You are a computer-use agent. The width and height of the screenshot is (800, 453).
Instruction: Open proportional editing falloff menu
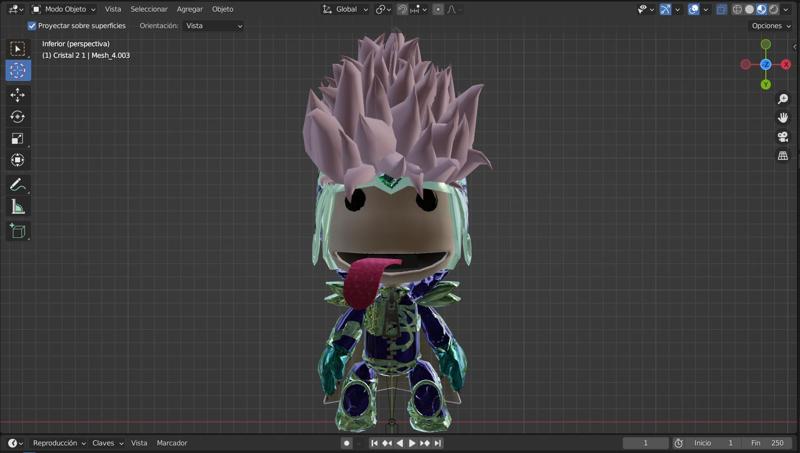pos(452,9)
